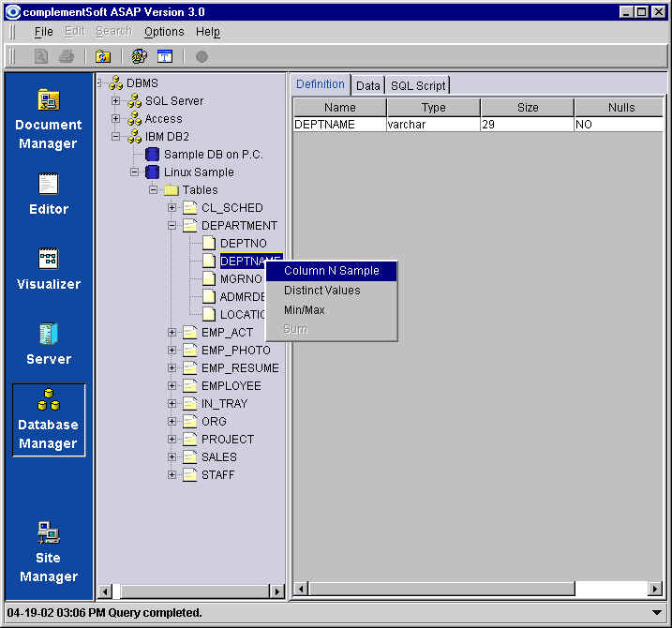Expand the SQL Server node
672x628 pixels.
[115, 100]
